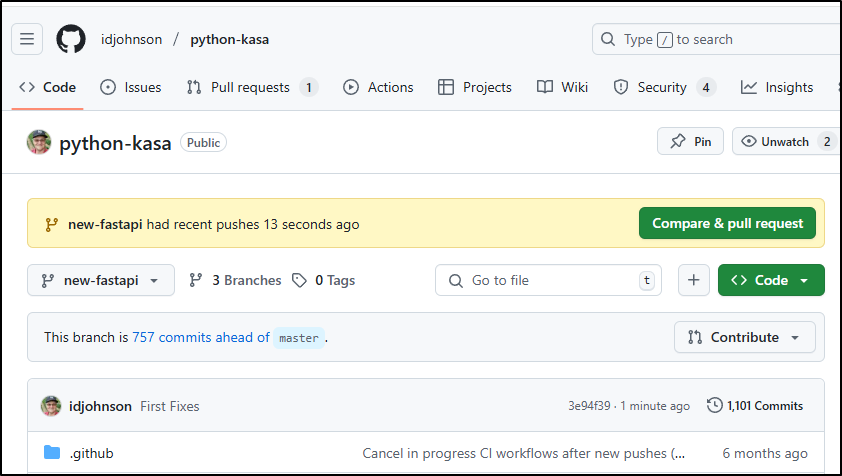Focus the Type / to search box

point(717,39)
